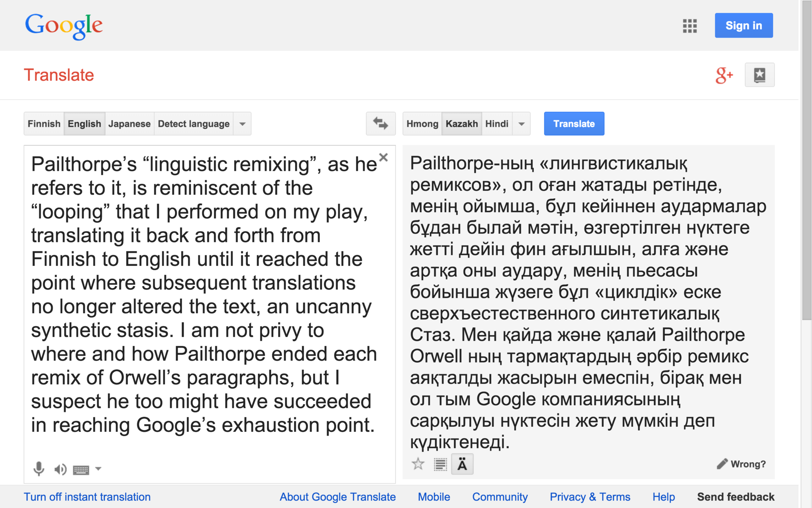Screen dimensions: 812x508
Task: Listen to source text speaker icon
Action: click(60, 469)
